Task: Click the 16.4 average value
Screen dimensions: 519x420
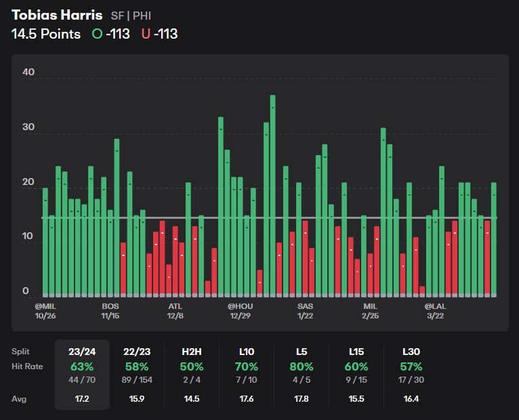Action: (411, 399)
